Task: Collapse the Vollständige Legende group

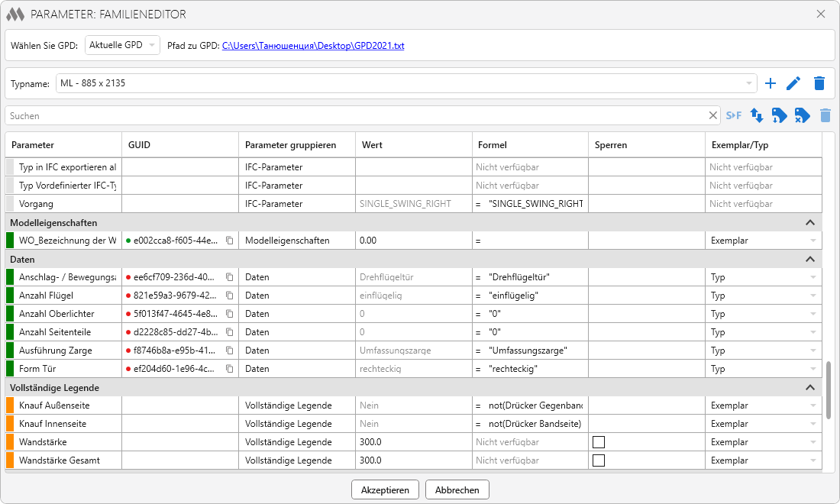Action: coord(810,387)
